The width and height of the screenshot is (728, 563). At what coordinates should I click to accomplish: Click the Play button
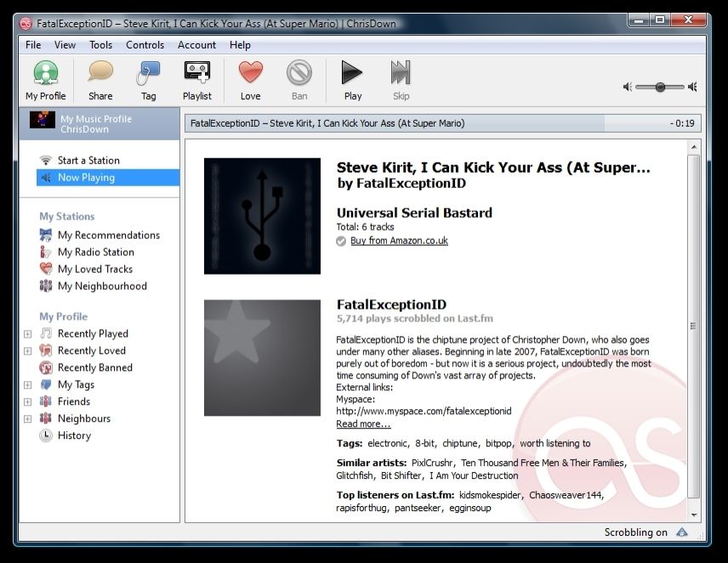(x=352, y=80)
